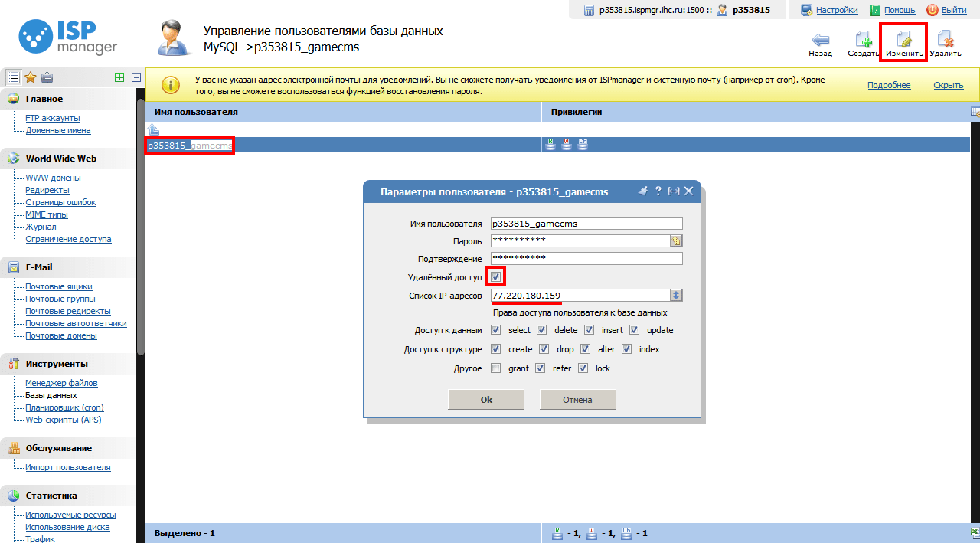Click the up-level arrow icon in user list
This screenshot has height=543, width=980.
153,129
